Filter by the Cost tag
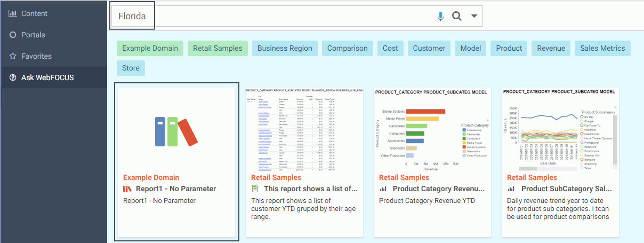Image resolution: width=644 pixels, height=243 pixels. [390, 48]
